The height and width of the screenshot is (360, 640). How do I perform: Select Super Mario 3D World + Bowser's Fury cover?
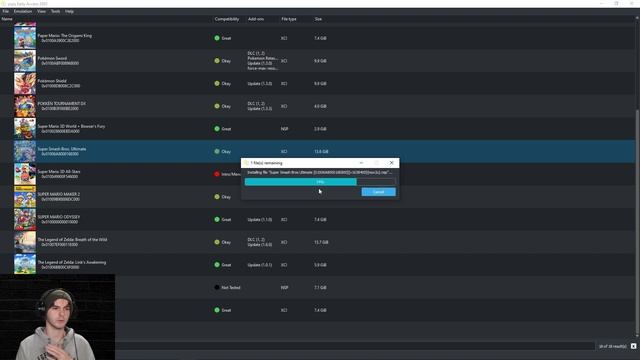[25, 129]
